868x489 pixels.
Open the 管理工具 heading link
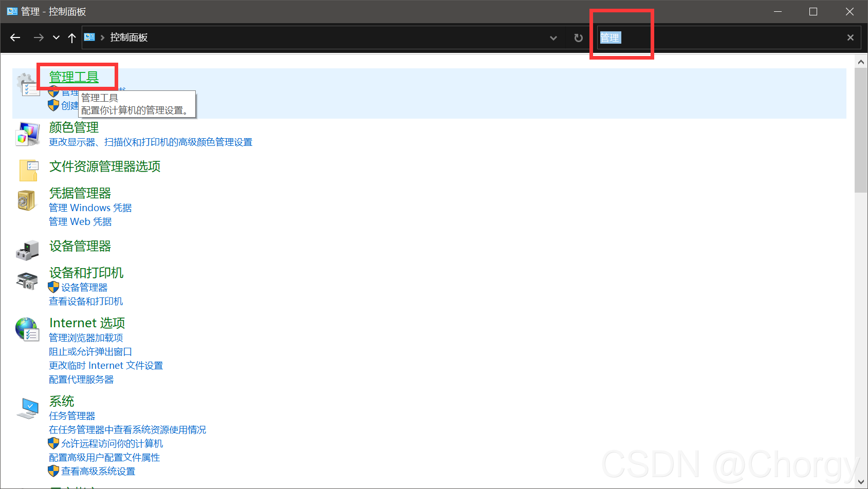(x=74, y=77)
